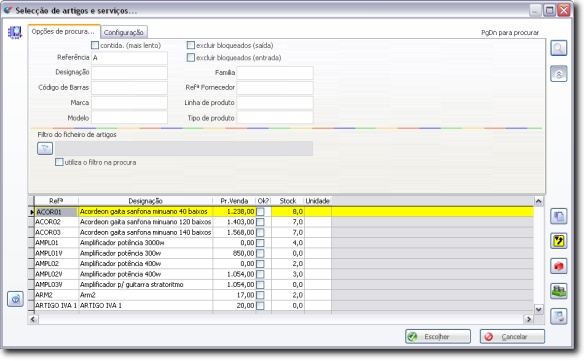Click the Código de Barras field

[x=129, y=88]
